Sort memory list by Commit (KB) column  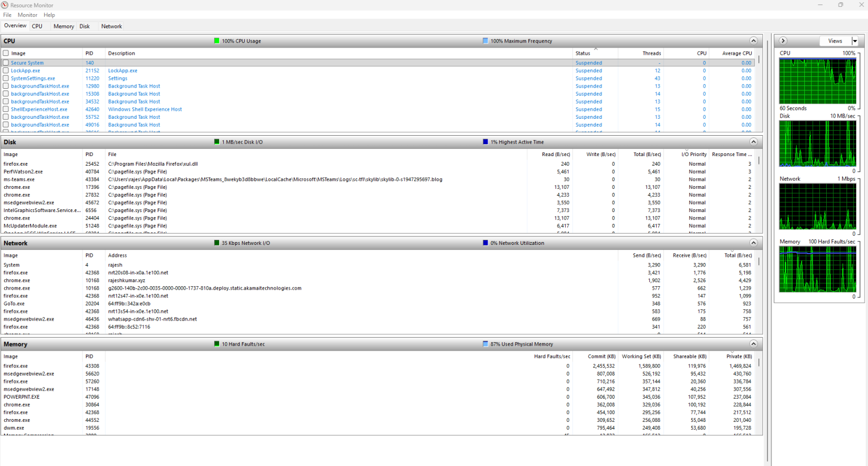[601, 356]
